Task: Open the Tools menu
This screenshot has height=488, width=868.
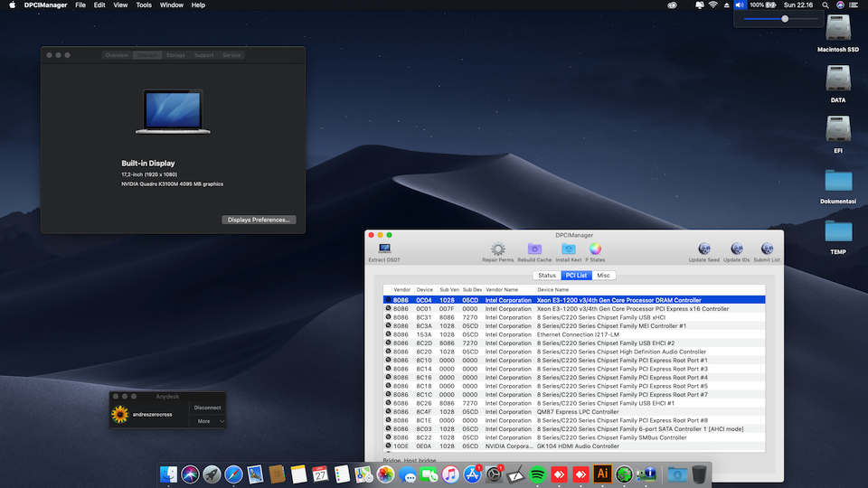Action: 144,5
